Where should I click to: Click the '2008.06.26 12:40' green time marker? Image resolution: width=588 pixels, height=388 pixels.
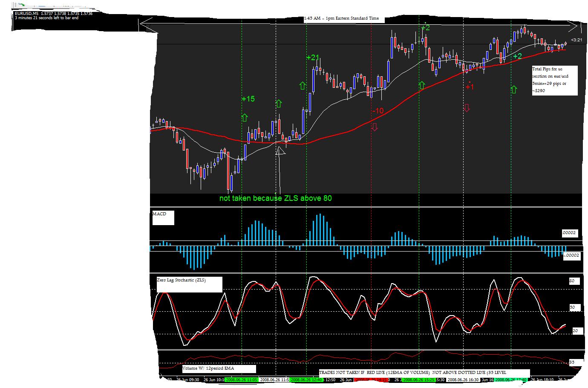pos(306,379)
